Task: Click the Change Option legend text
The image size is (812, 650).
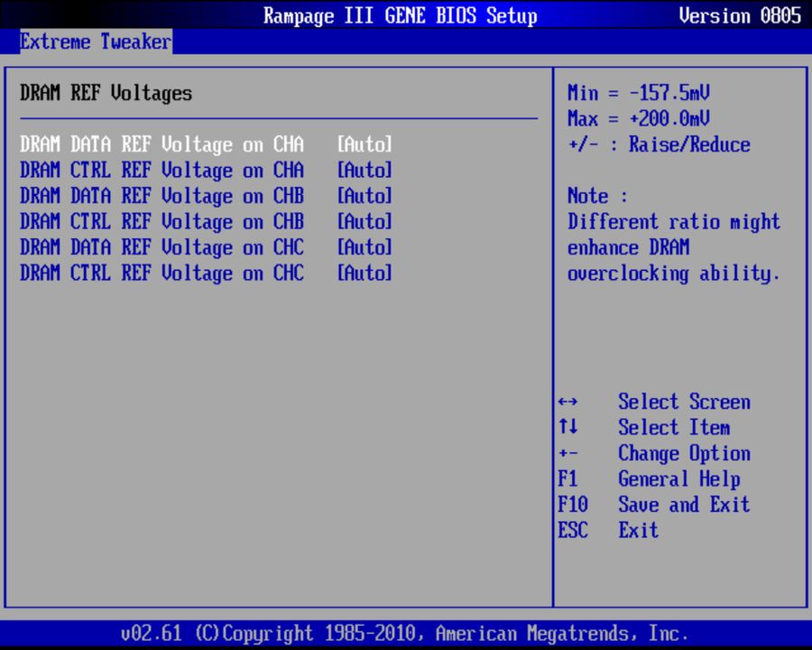Action: 684,453
